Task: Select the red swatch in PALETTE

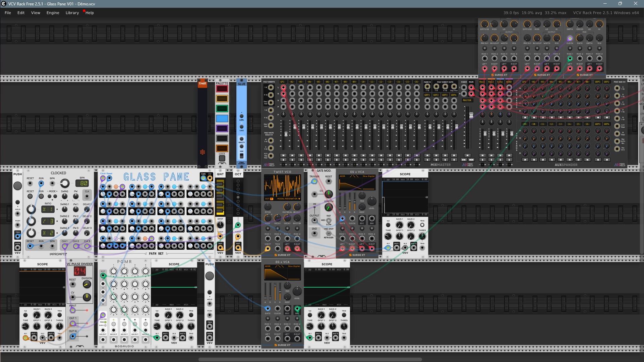Action: [222, 89]
